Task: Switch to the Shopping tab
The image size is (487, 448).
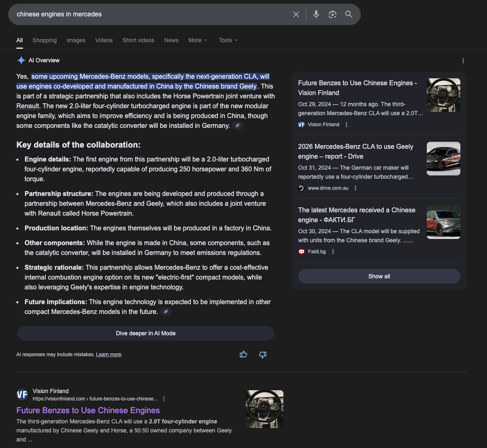Action: click(x=45, y=41)
